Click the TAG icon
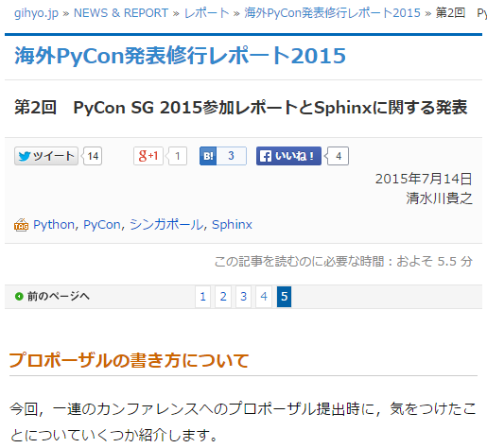Image resolution: width=487 pixels, height=448 pixels. click(21, 225)
